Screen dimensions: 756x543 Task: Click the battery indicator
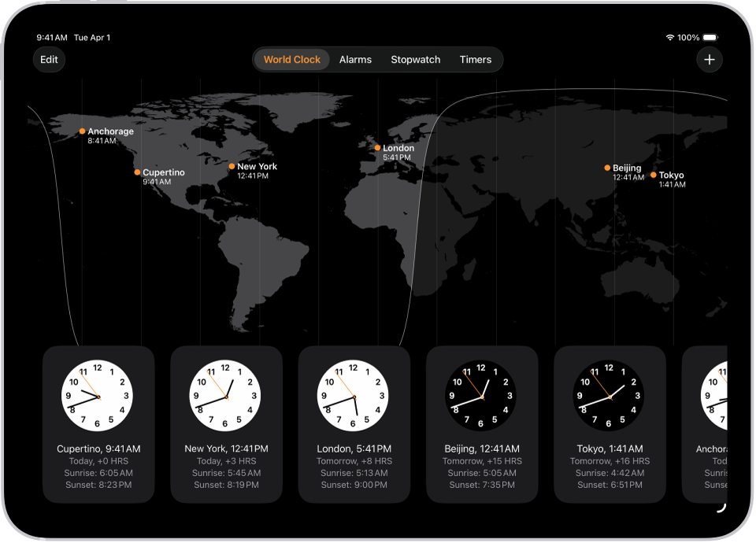pos(710,37)
